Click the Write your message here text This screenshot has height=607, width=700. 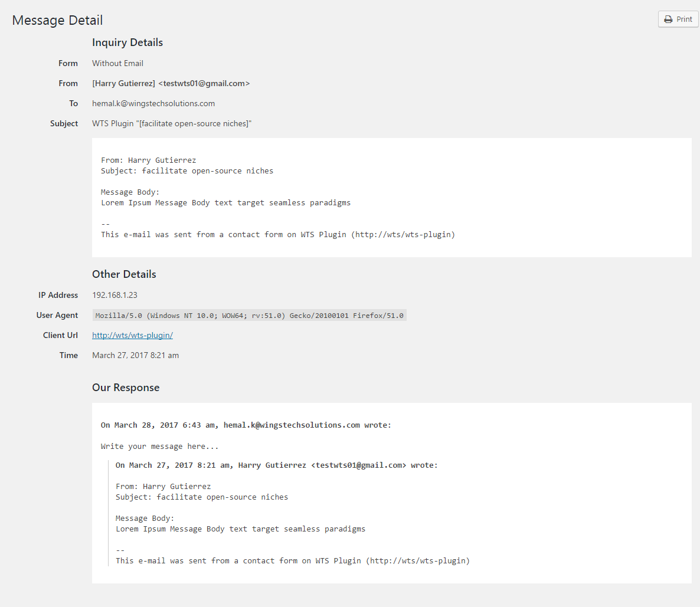(159, 446)
